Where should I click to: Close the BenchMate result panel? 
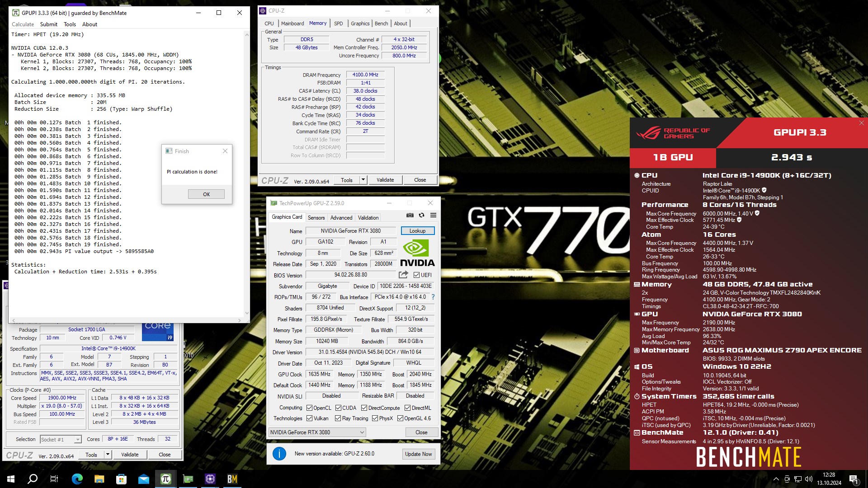pos(861,123)
